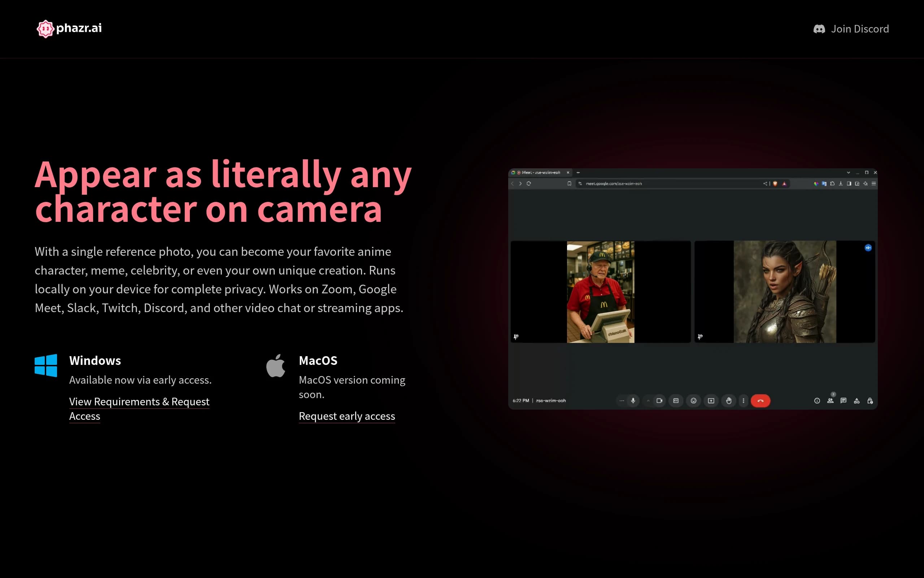Open host controls lock icon
Viewport: 924px width, 578px height.
[870, 401]
